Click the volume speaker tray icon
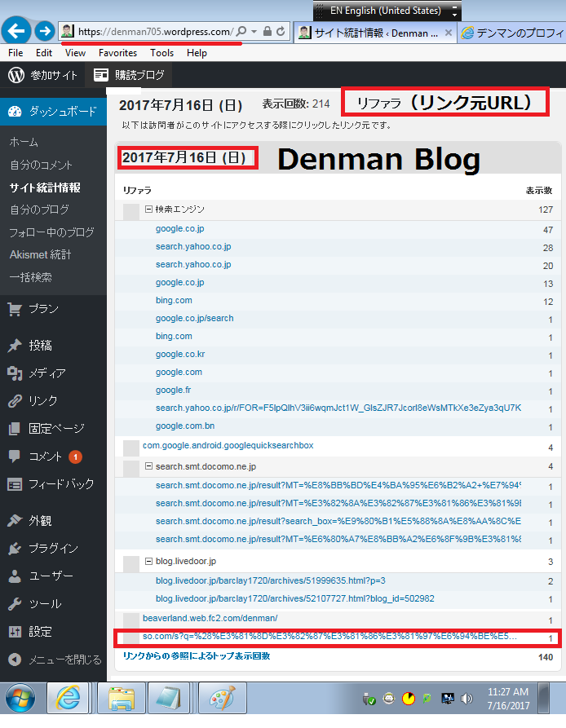This screenshot has height=728, width=566. click(467, 699)
